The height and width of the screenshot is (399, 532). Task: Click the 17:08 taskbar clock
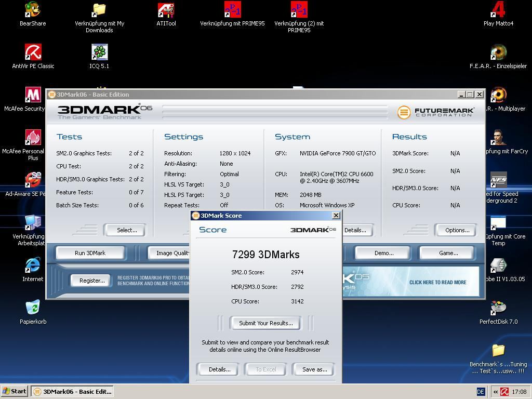tap(519, 392)
